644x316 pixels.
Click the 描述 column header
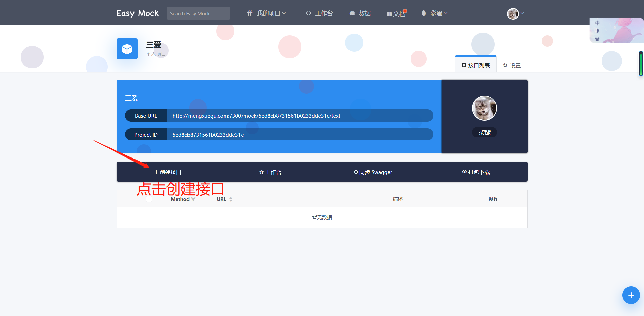(398, 199)
